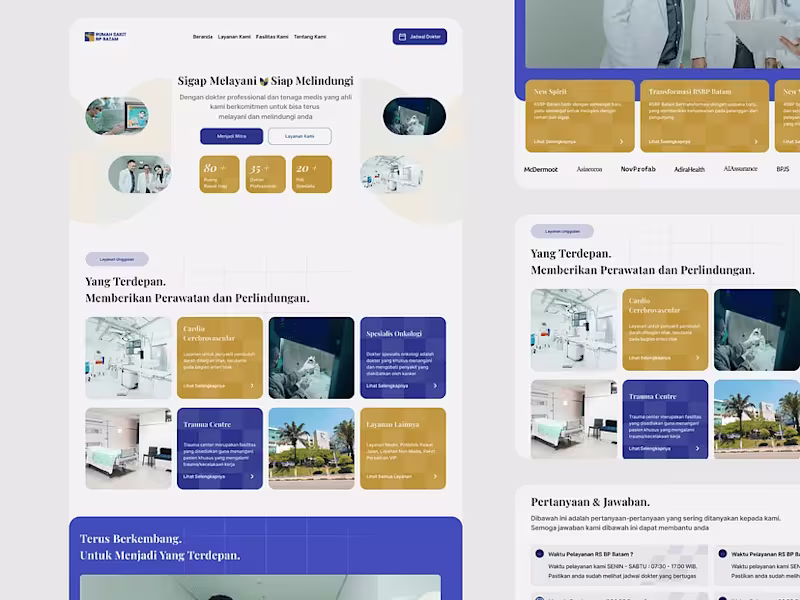Open the dark lab hero thumbnail

click(x=414, y=116)
